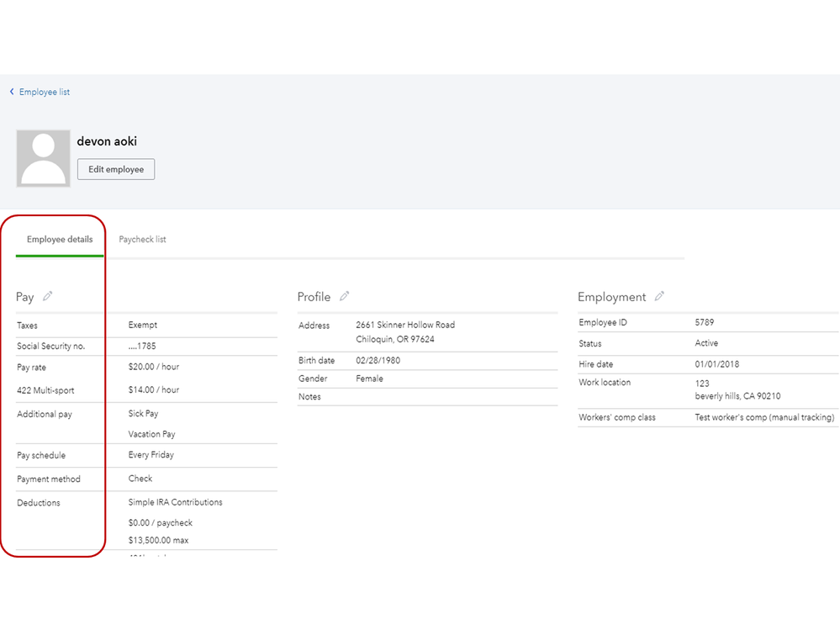Image resolution: width=840 pixels, height=630 pixels.
Task: Click the masked Social Security number
Action: (x=142, y=346)
